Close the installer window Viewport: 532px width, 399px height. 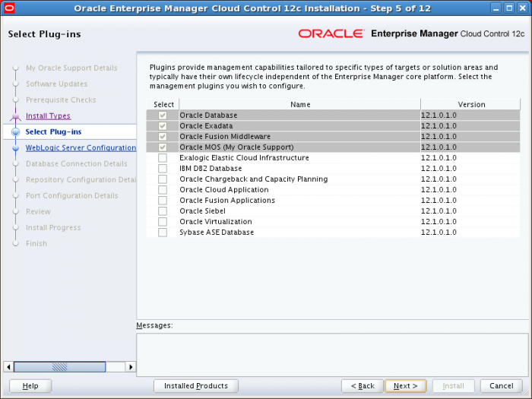point(523,8)
